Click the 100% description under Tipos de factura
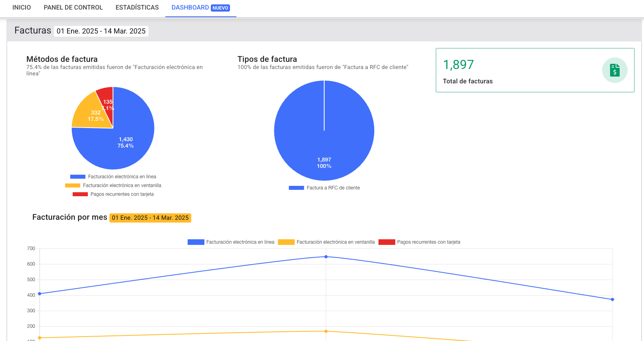The width and height of the screenshot is (644, 341). [x=323, y=67]
